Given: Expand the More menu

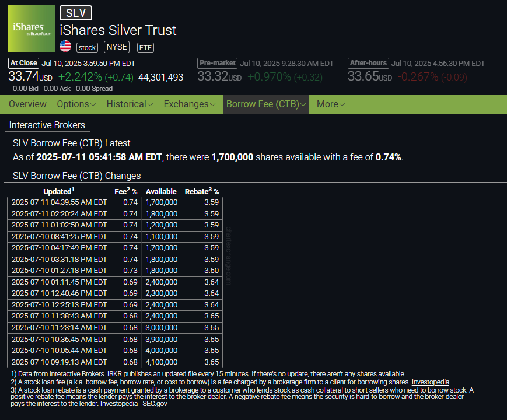Looking at the screenshot, I should pos(331,104).
